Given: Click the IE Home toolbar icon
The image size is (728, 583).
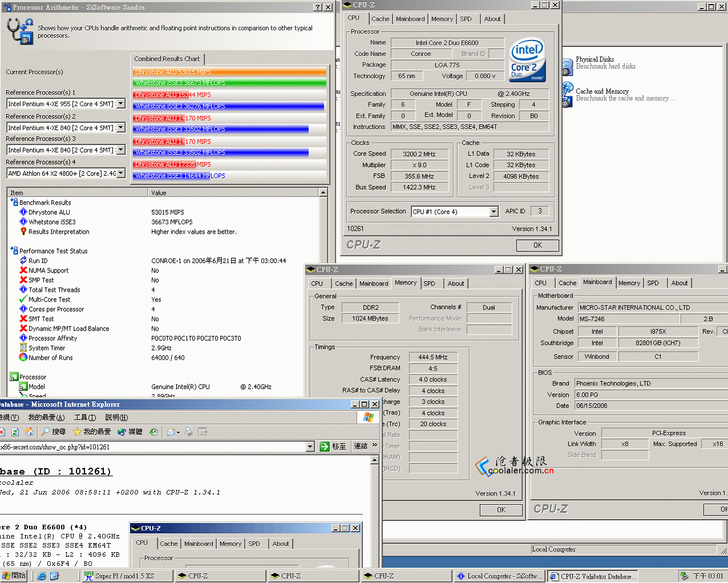Looking at the screenshot, I should coord(29,432).
